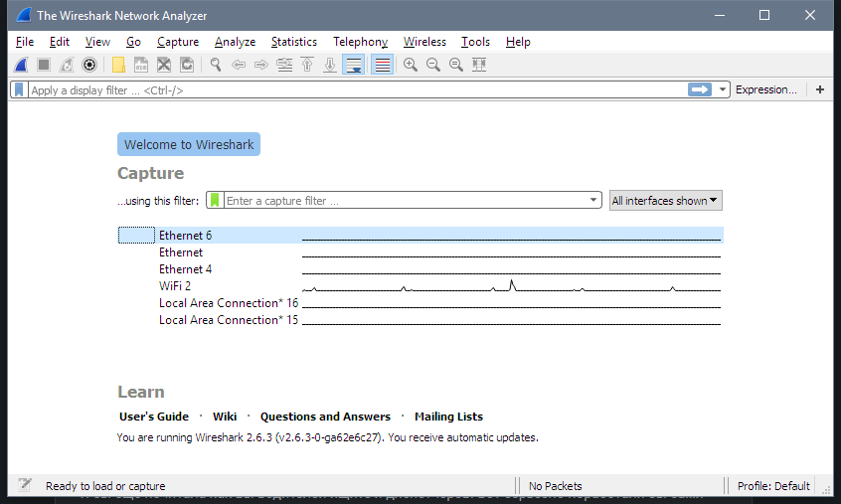
Task: Select plain Ethernet interface row
Action: point(420,252)
